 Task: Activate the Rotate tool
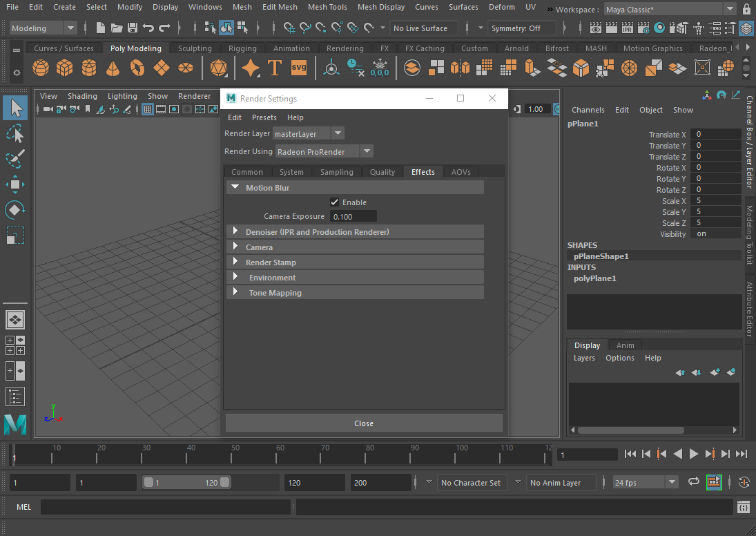pyautogui.click(x=15, y=209)
